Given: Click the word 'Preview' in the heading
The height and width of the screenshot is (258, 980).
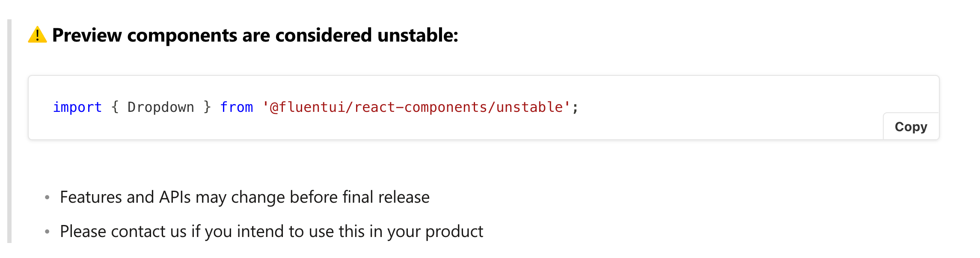Looking at the screenshot, I should click(x=87, y=35).
